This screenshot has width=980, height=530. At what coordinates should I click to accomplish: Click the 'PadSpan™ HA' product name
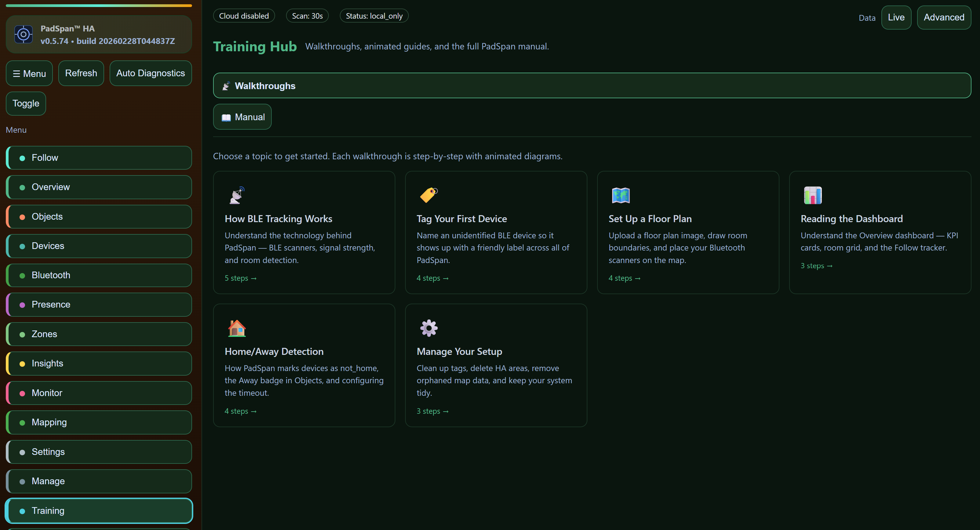pyautogui.click(x=68, y=28)
